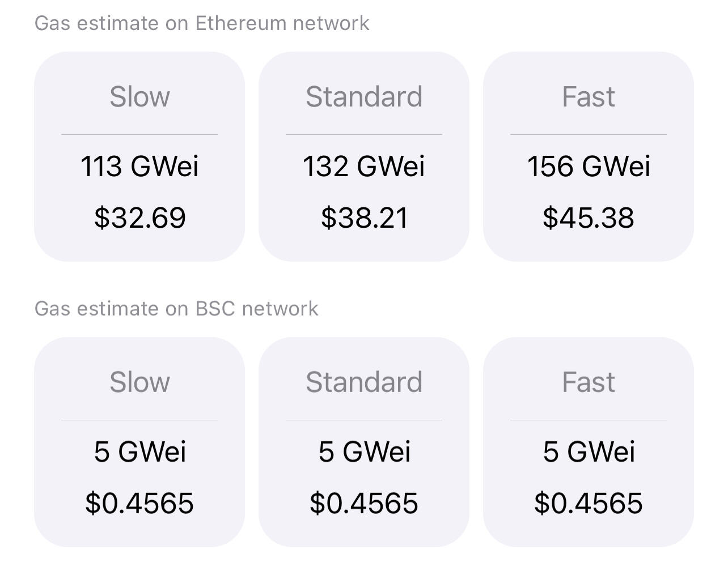
Task: Click $0.4565 in BSC Slow card
Action: pos(139,504)
